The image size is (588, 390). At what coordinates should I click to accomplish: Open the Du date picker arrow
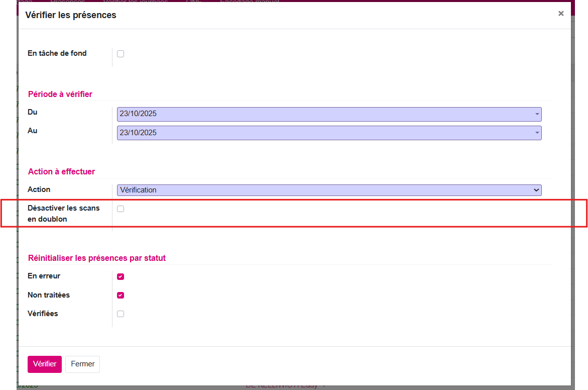[x=537, y=114]
